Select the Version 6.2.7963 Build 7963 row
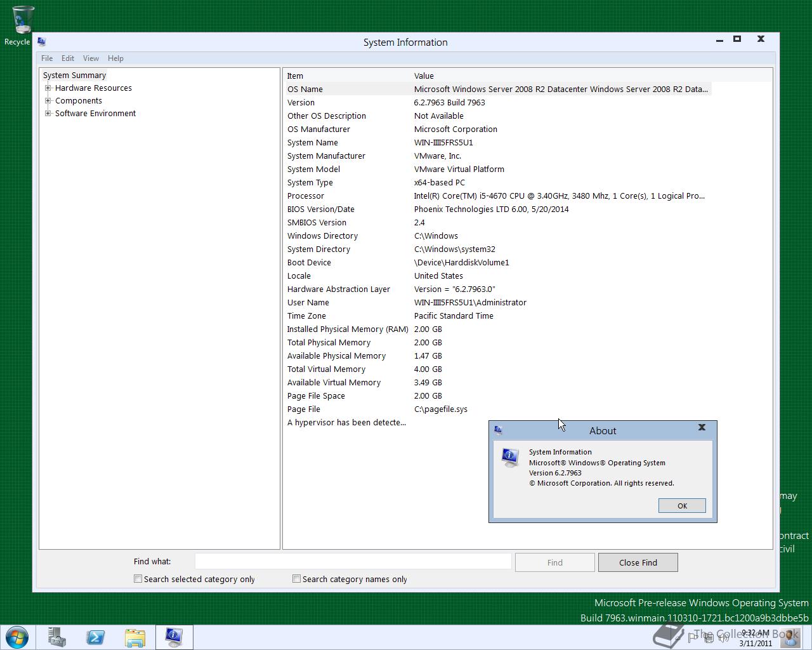 [x=498, y=103]
